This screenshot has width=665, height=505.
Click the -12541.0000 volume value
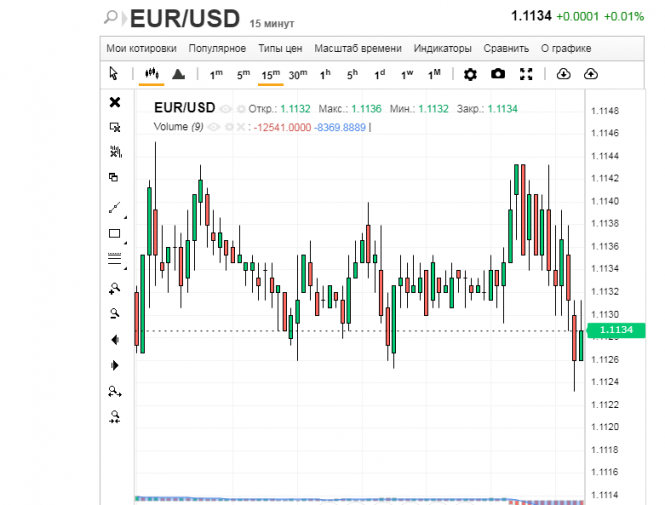click(282, 127)
